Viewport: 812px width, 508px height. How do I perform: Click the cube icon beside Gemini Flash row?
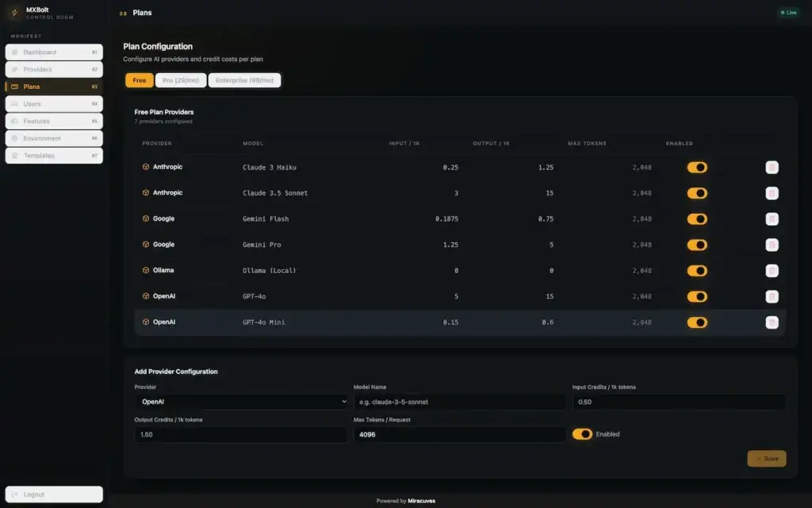click(x=146, y=219)
